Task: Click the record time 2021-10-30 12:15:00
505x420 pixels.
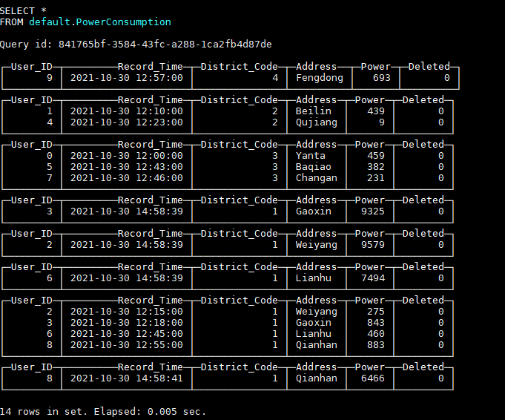Action: point(127,312)
